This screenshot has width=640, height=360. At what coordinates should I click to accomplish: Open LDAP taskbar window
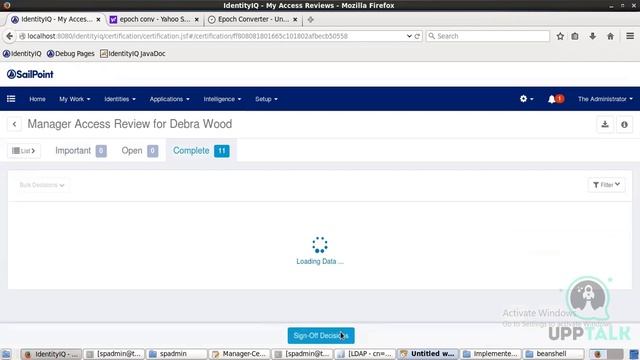tap(365, 354)
